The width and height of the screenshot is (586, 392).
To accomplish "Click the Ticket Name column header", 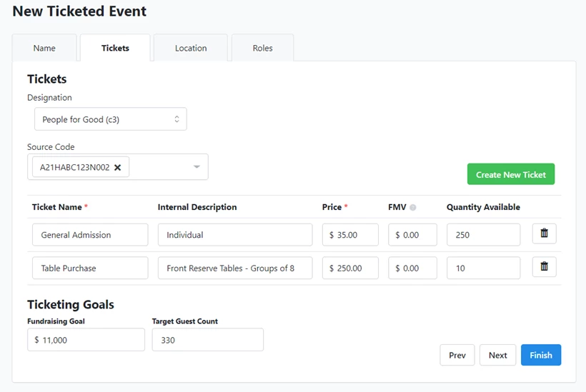I will [56, 207].
